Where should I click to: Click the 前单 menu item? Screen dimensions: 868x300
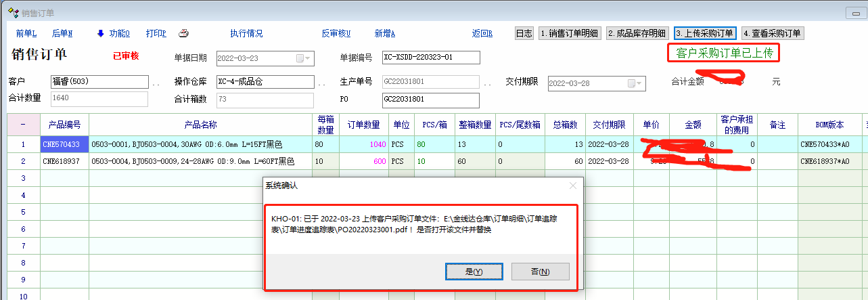point(26,33)
